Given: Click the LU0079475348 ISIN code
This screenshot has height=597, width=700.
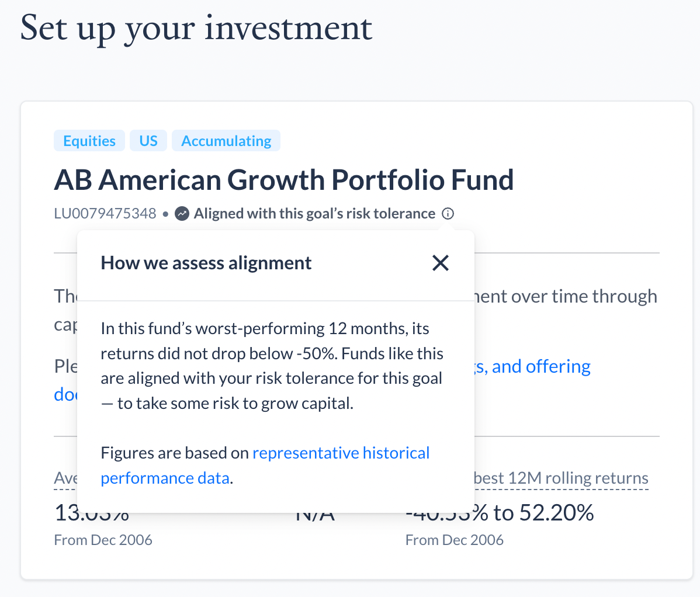Looking at the screenshot, I should [105, 214].
